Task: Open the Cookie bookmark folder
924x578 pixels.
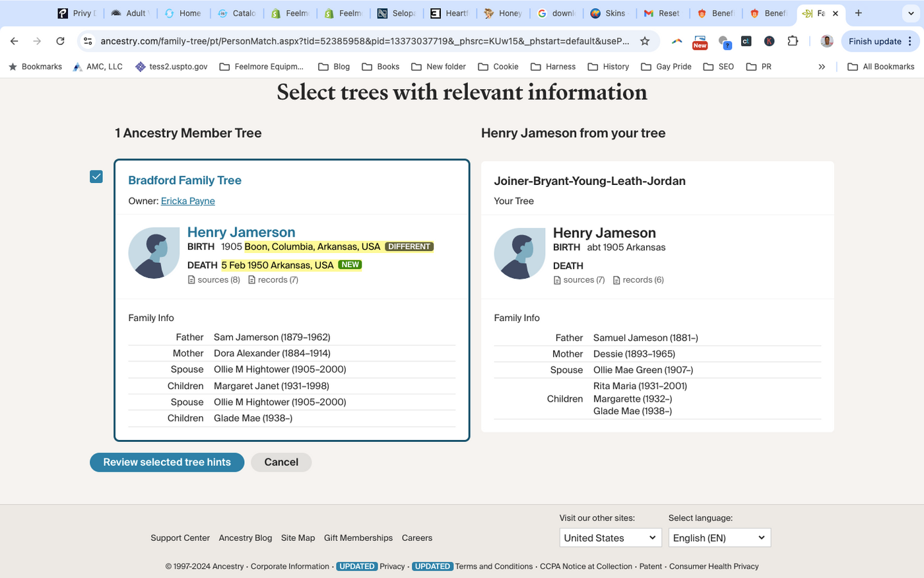Action: point(498,67)
